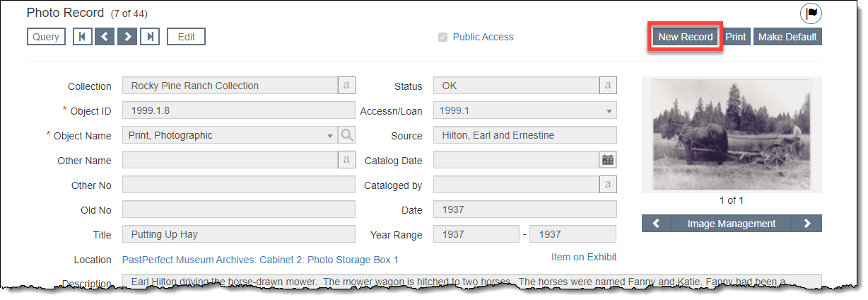Go to the first record

[x=83, y=37]
